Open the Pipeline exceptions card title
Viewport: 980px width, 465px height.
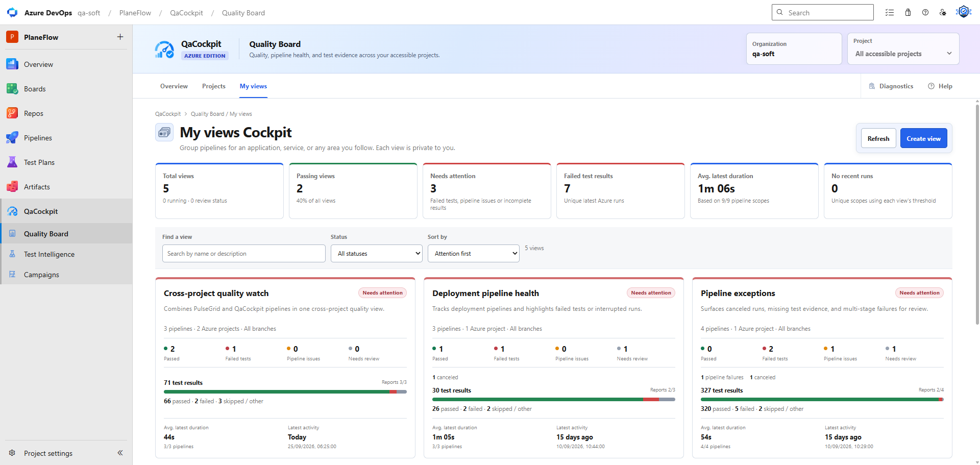click(x=738, y=293)
